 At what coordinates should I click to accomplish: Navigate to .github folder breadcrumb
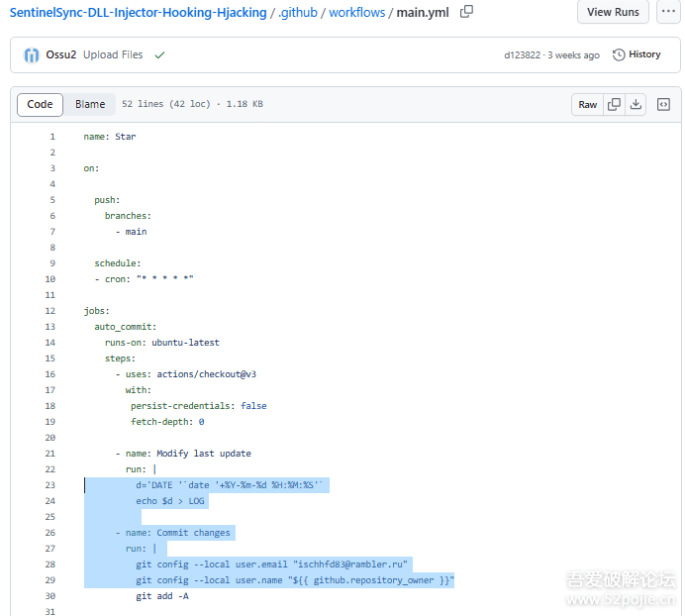298,13
